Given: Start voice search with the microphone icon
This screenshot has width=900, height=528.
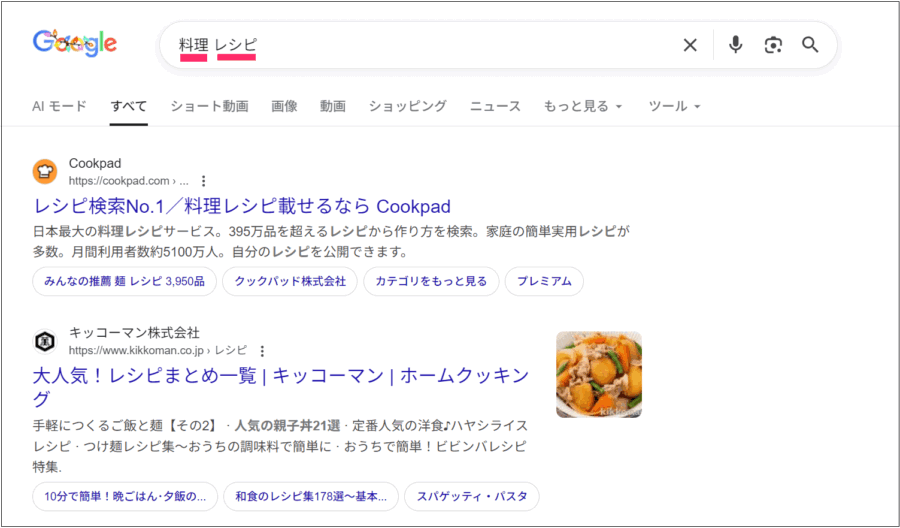Looking at the screenshot, I should point(735,45).
